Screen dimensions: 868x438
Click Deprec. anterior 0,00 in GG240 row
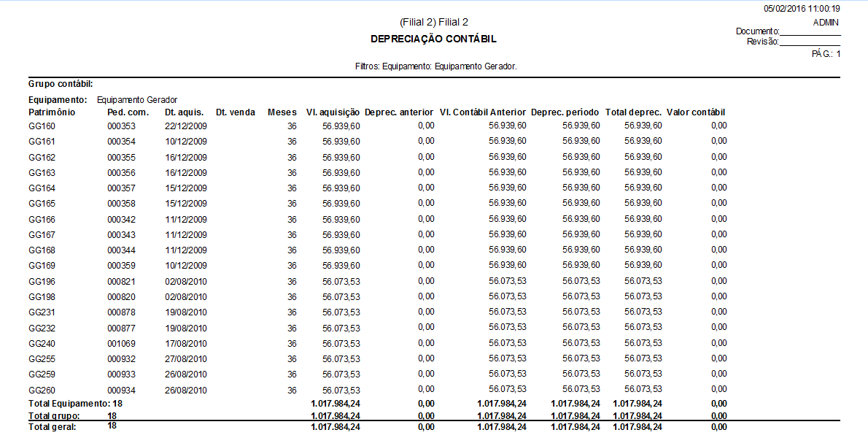(426, 343)
